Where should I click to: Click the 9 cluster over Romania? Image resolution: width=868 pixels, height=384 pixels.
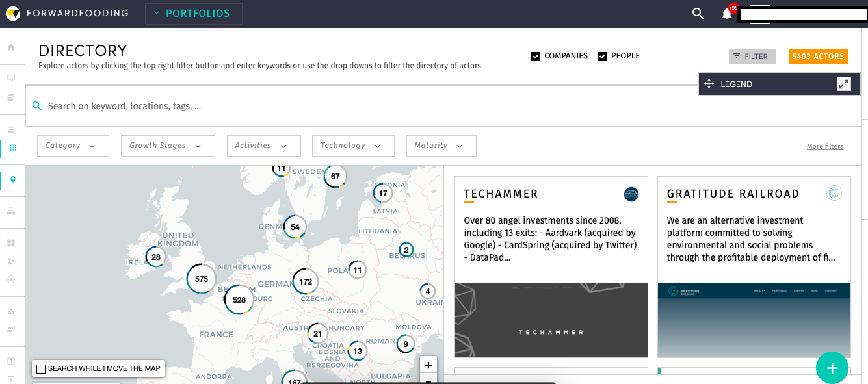[x=406, y=344]
